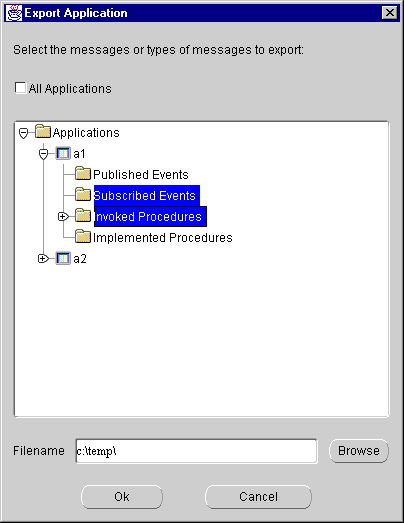The width and height of the screenshot is (404, 523).
Task: Expand the Invoked Procedures folder
Action: pyautogui.click(x=63, y=216)
